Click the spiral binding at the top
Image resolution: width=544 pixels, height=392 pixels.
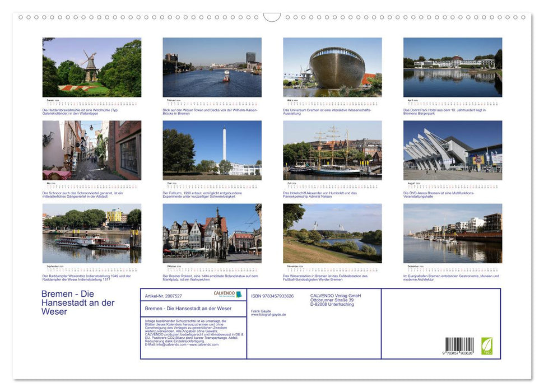[272, 17]
